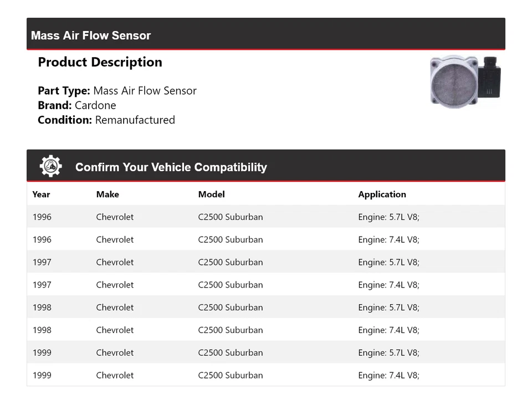
Task: Click the Make column header
Action: coord(108,195)
